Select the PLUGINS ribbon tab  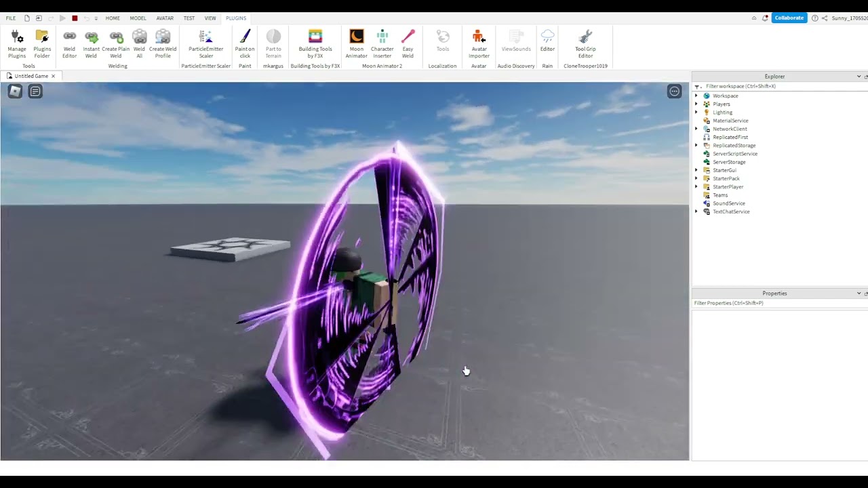click(236, 18)
